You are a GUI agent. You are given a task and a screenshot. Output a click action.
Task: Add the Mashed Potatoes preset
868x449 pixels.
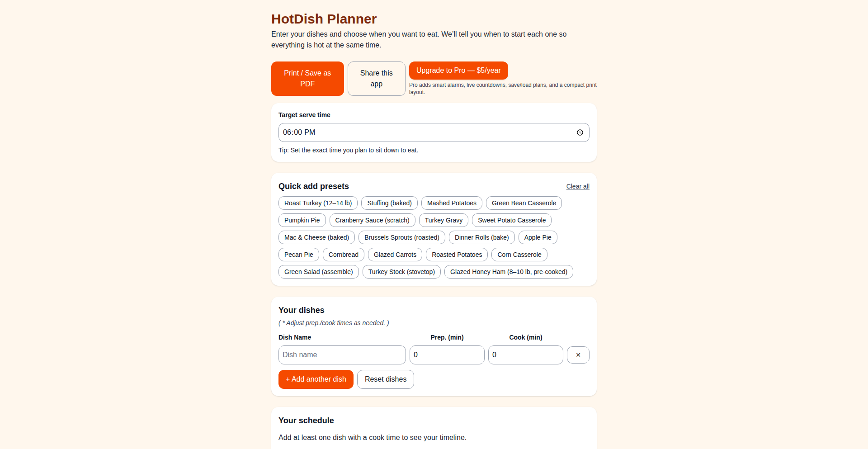tap(451, 203)
